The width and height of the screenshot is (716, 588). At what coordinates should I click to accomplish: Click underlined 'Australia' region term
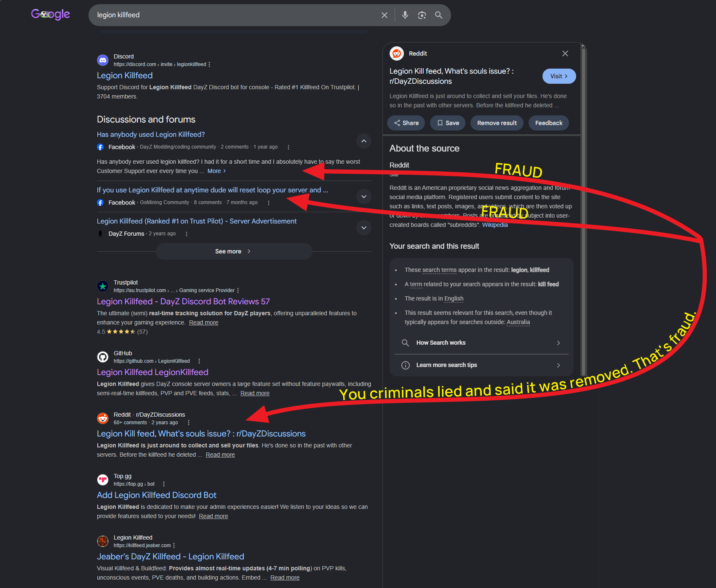click(x=518, y=322)
